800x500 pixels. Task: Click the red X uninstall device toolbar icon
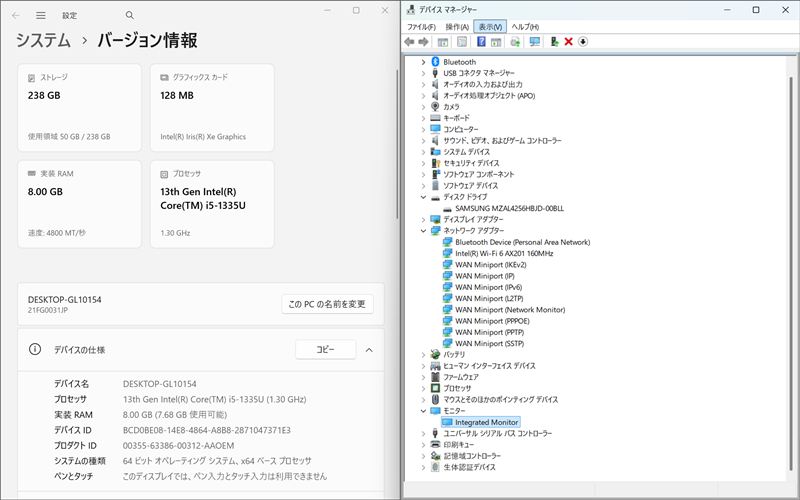coord(568,42)
